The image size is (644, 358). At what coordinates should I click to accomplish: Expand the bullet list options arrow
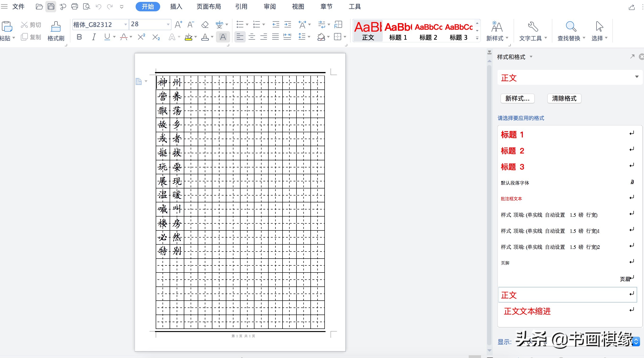[x=247, y=25]
